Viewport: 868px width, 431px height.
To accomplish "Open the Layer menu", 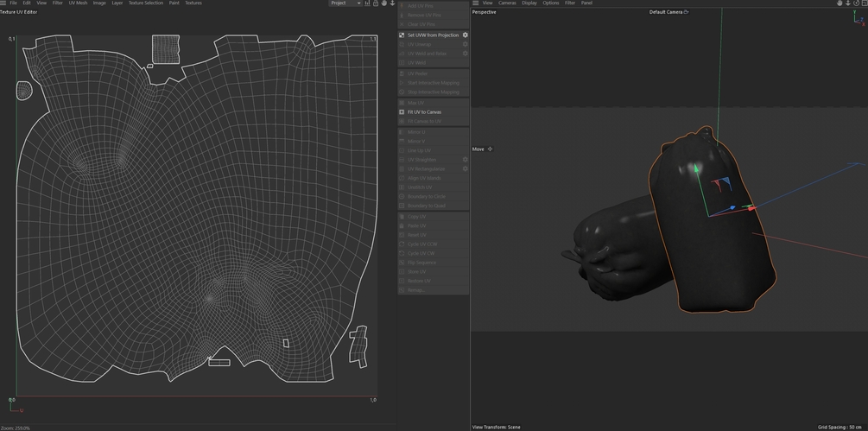I will [117, 3].
